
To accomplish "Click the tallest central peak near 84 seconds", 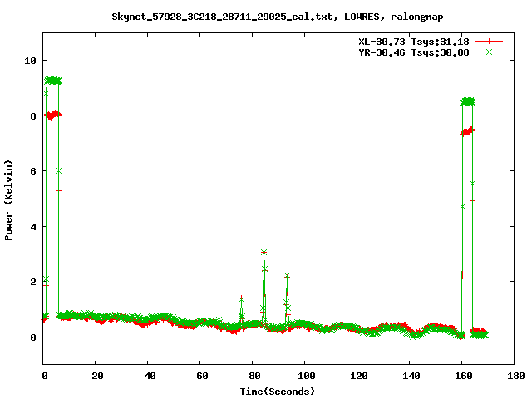I will click(x=264, y=252).
